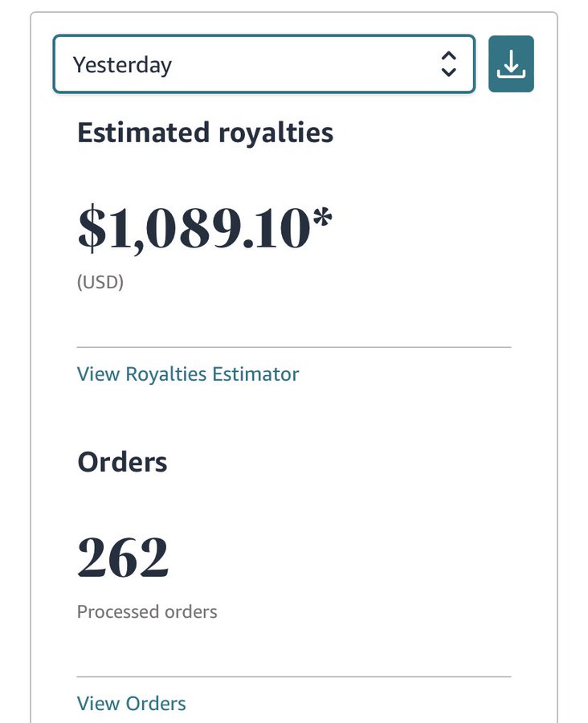Click the Processed orders caption
The width and height of the screenshot is (588, 723).
pos(147,612)
